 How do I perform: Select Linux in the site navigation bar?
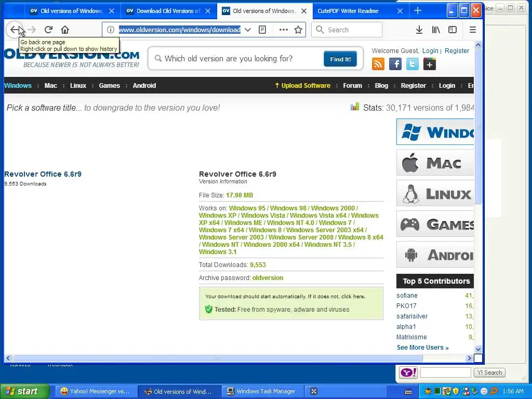click(78, 86)
